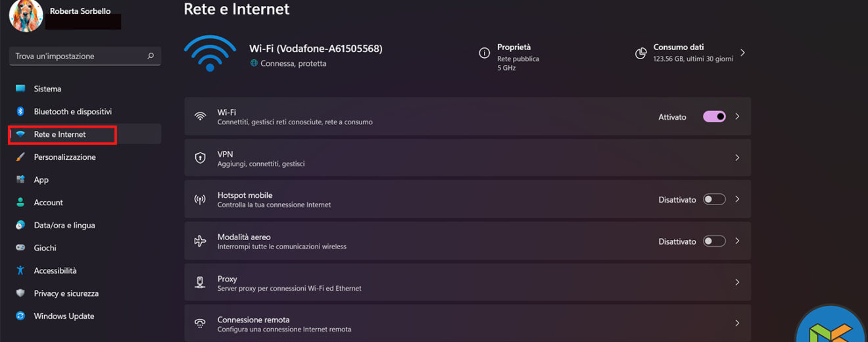The width and height of the screenshot is (868, 342).
Task: Enable the Hotspot mobile toggle
Action: (x=714, y=199)
